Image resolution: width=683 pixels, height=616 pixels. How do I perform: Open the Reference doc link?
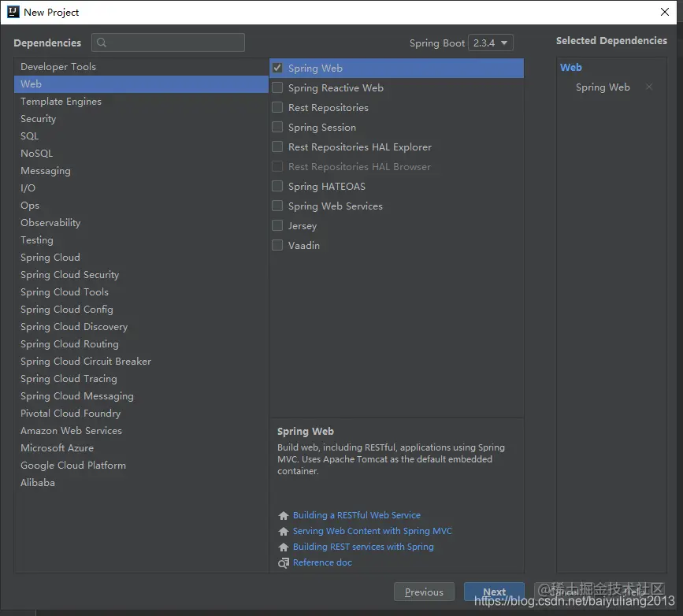[x=322, y=562]
